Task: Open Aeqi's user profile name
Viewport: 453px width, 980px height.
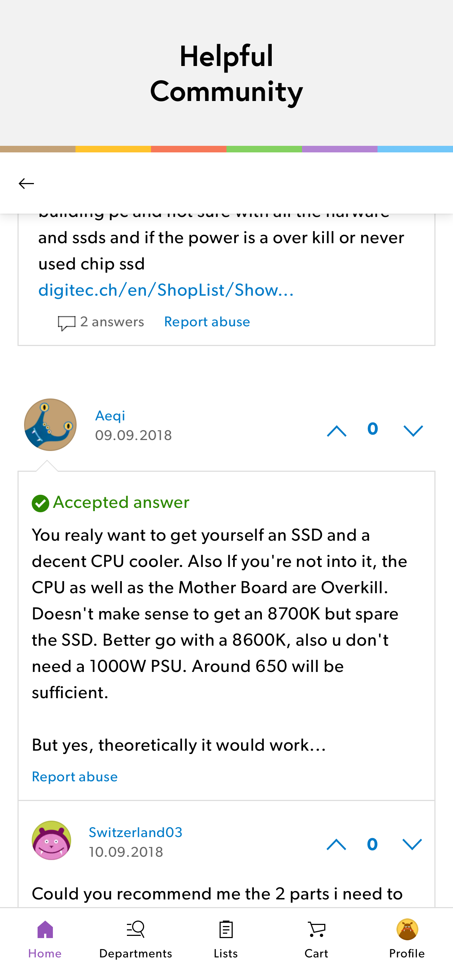Action: (110, 416)
